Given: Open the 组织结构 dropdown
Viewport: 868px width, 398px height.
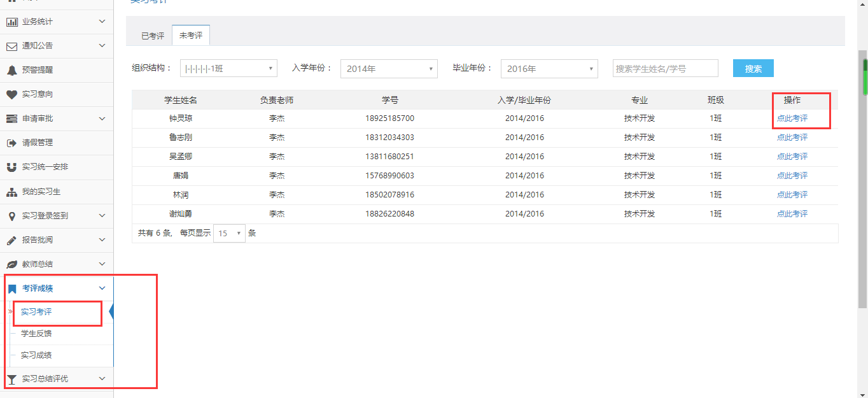Looking at the screenshot, I should (x=228, y=69).
